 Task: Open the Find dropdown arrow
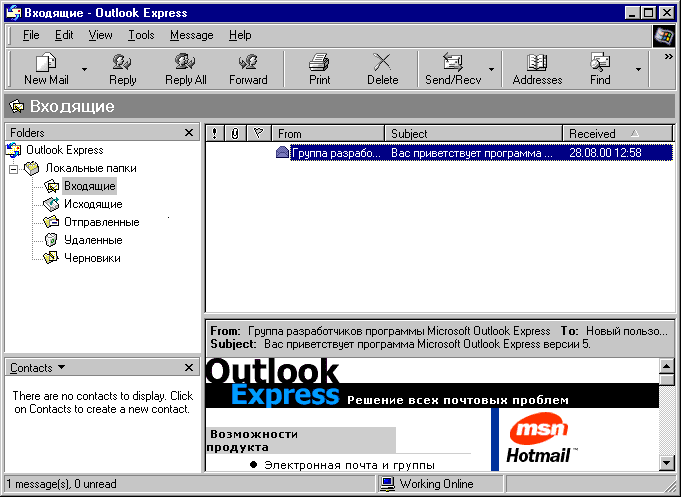coord(638,69)
